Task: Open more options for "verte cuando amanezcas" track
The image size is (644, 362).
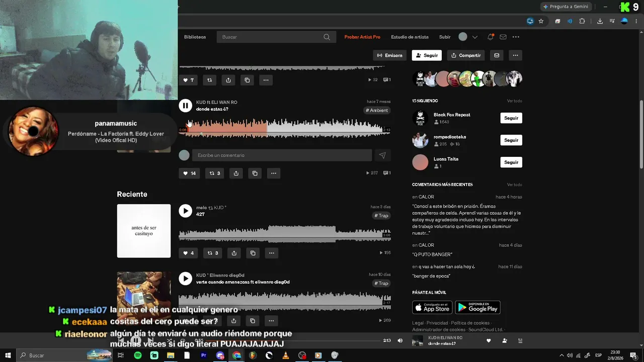Action: tap(271, 321)
